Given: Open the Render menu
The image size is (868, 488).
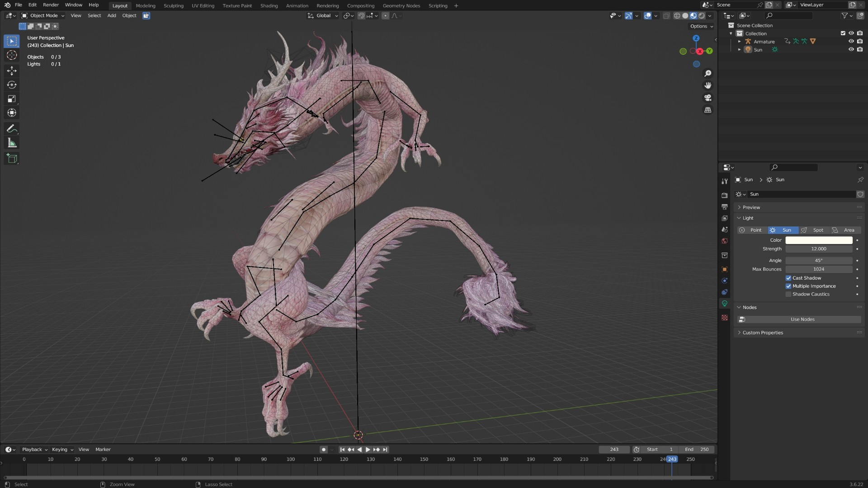Looking at the screenshot, I should [51, 5].
